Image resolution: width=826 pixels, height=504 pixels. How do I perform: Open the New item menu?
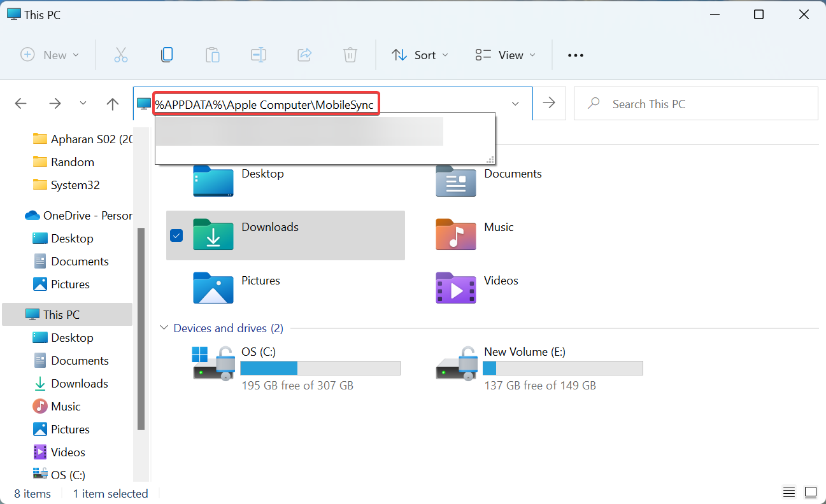(50, 55)
